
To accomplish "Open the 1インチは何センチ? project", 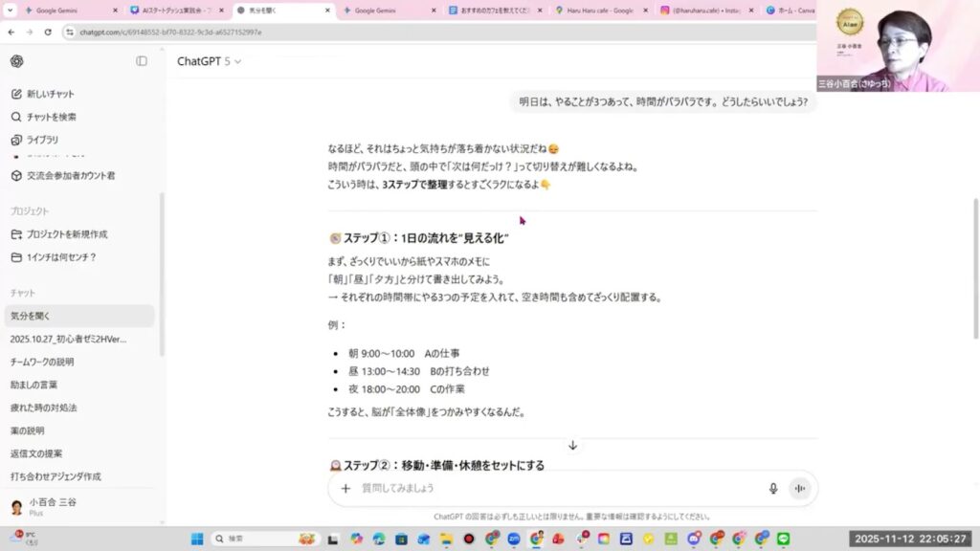I will click(x=60, y=257).
